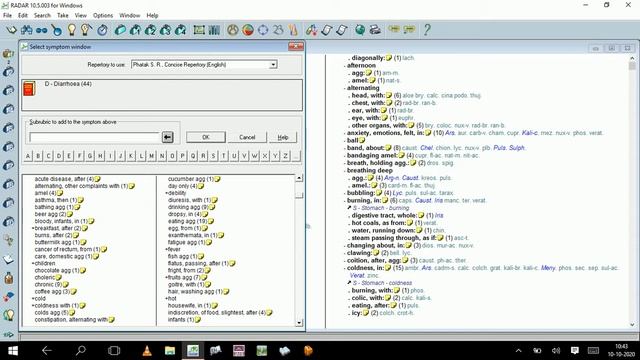The image size is (640, 360).
Task: Select 'drinking agg (9)' subrubric
Action: pyautogui.click(x=188, y=207)
